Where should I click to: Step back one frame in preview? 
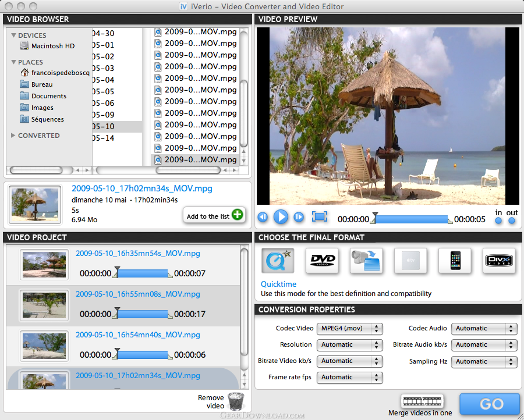pos(263,218)
